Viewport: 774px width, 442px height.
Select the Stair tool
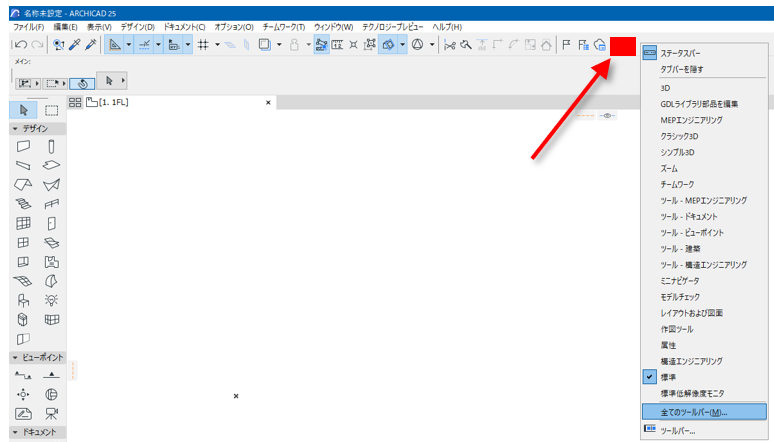[23, 204]
